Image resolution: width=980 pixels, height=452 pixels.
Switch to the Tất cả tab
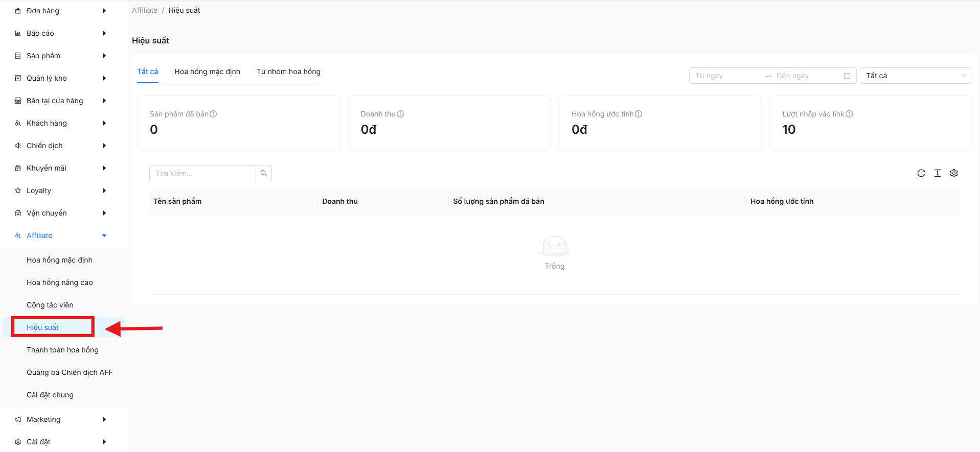click(147, 72)
